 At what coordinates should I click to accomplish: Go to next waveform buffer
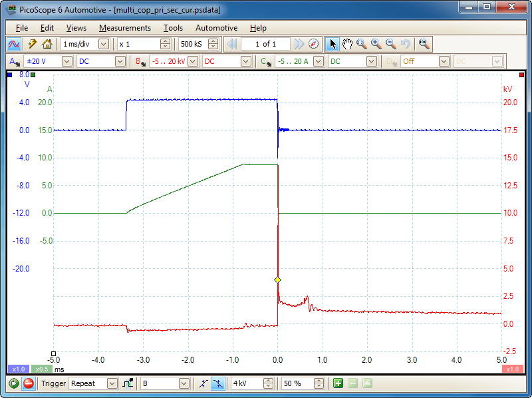(299, 44)
